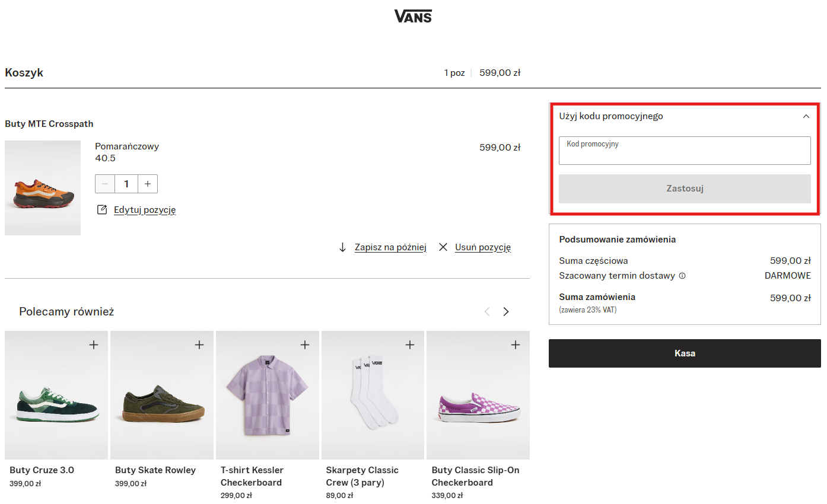Image resolution: width=827 pixels, height=504 pixels.
Task: Show next recommended products
Action: (x=506, y=312)
